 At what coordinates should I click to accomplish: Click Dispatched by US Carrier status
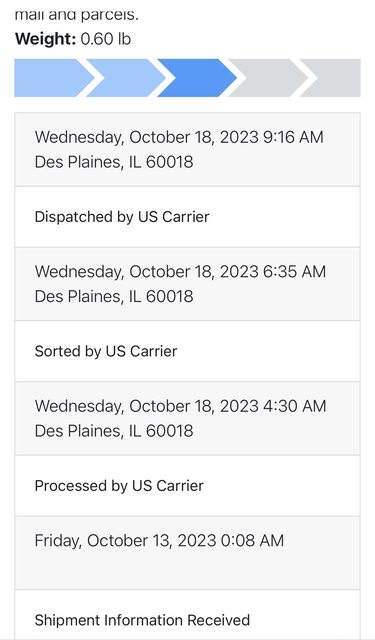click(187, 217)
